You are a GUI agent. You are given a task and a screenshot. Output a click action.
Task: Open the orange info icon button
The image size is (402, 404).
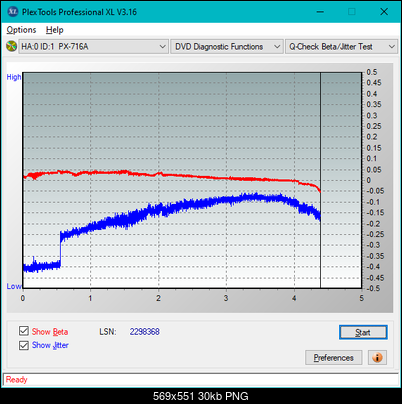coord(377,358)
